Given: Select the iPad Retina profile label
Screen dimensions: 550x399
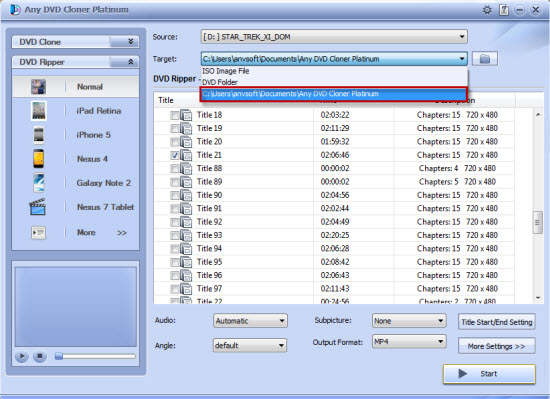Looking at the screenshot, I should [99, 111].
